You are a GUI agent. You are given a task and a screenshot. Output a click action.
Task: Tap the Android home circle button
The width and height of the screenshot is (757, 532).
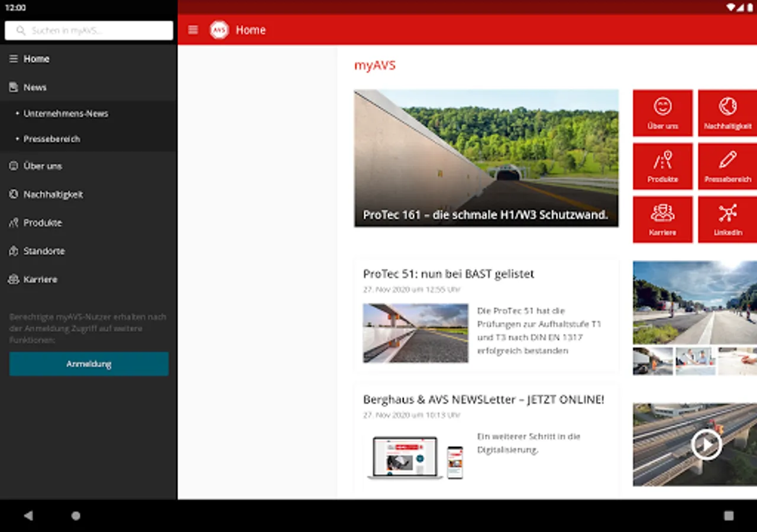pos(76,515)
